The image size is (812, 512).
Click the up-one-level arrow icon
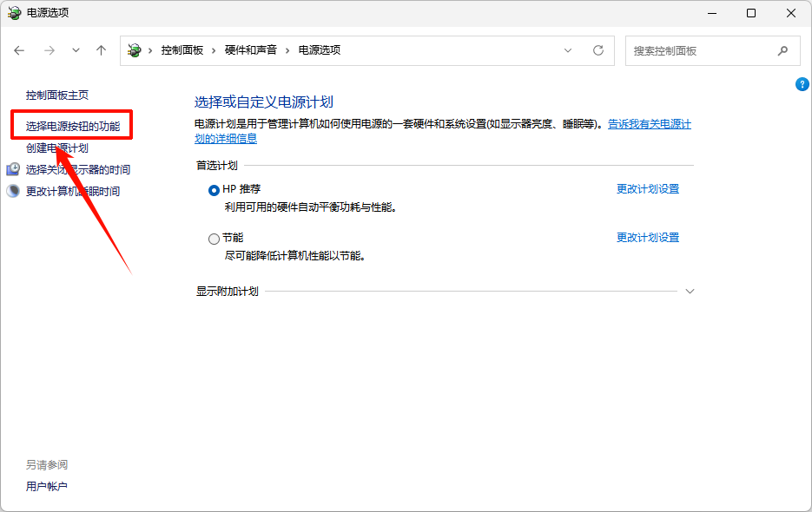tap(101, 50)
